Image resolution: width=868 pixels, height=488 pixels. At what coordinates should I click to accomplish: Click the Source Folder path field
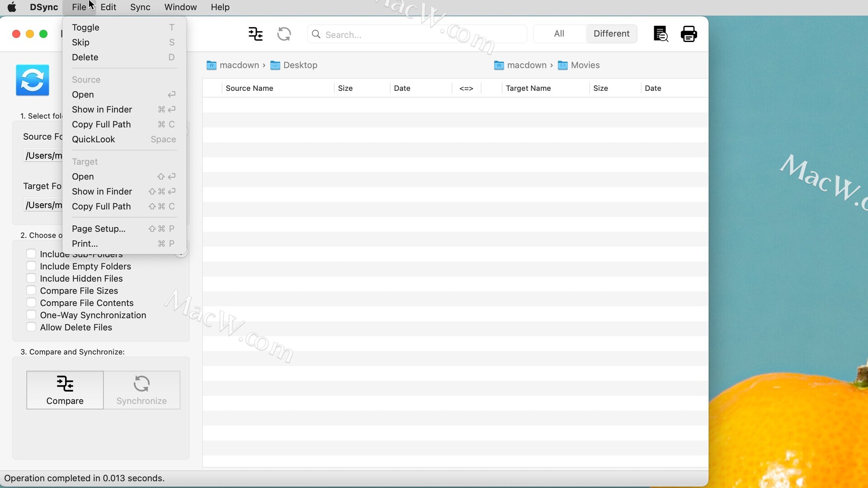[x=43, y=155]
